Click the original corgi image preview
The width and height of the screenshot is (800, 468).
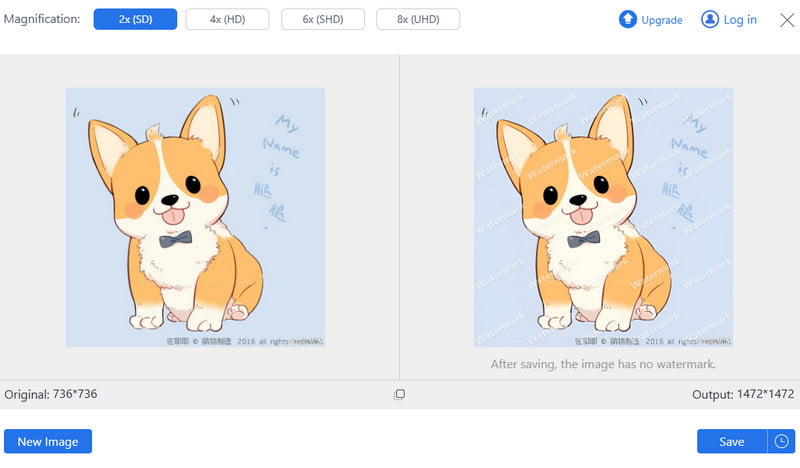195,217
